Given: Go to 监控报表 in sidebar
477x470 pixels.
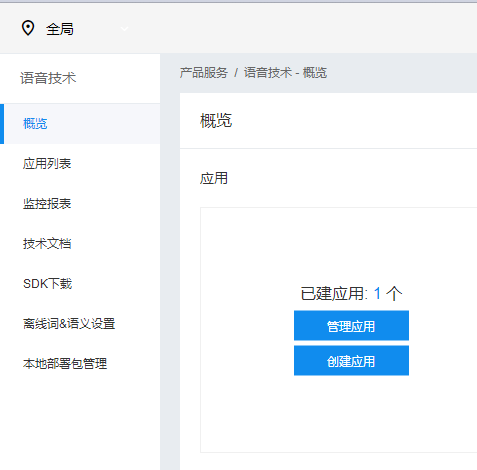Looking at the screenshot, I should [80, 204].
